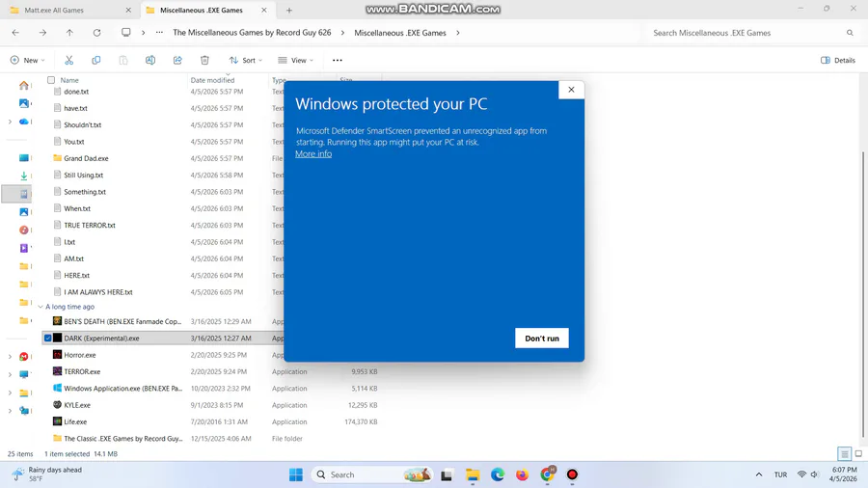Open the weather widget Rainy days ahead
Screen dimensions: 868x488
tap(47, 474)
